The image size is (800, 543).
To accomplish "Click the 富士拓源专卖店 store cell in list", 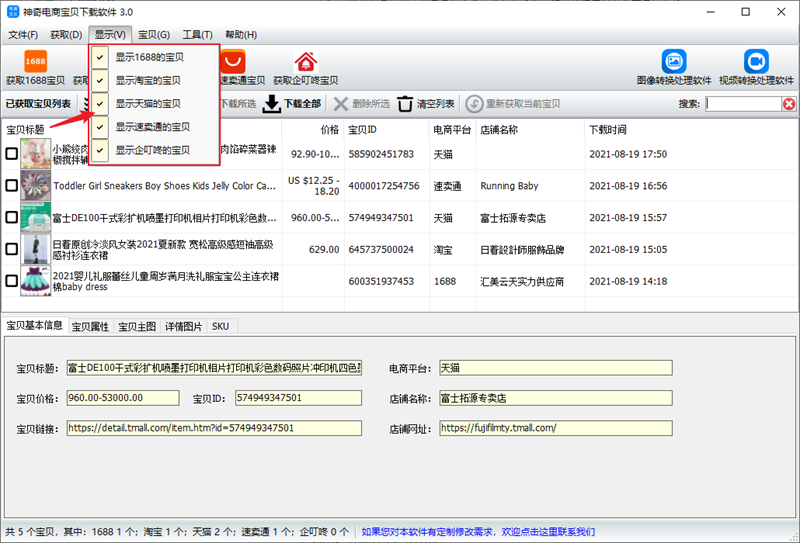I will pos(513,218).
